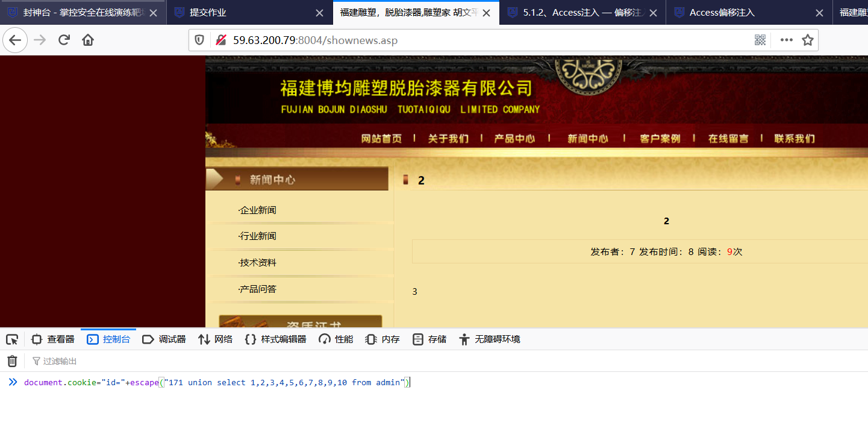Open the 样式编辑器 style editor panel
Image resolution: width=868 pixels, height=428 pixels.
[275, 339]
